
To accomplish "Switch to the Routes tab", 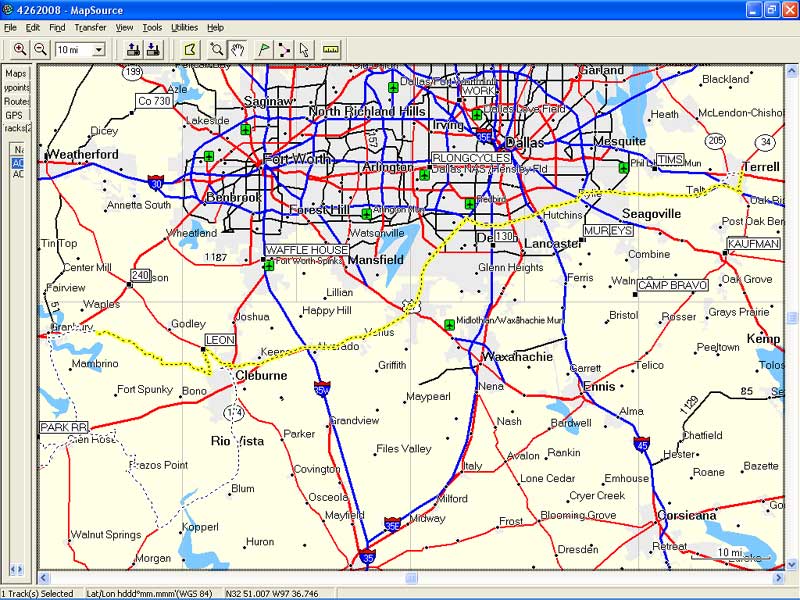I will click(16, 102).
